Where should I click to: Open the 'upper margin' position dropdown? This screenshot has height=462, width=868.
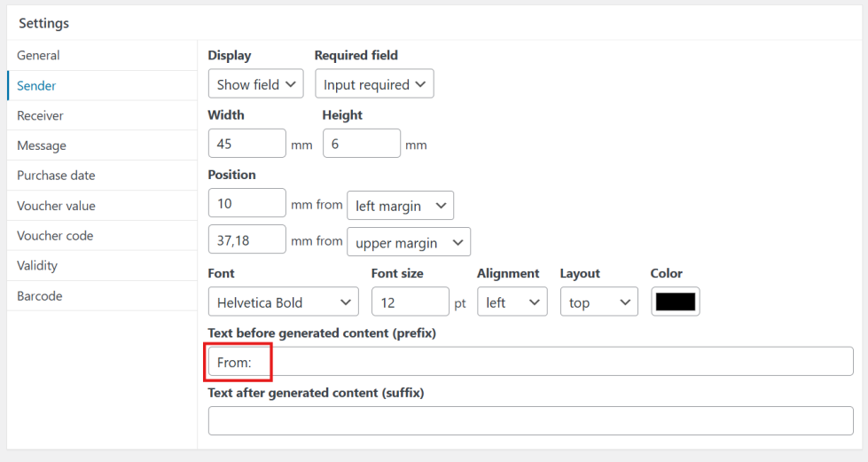point(408,242)
